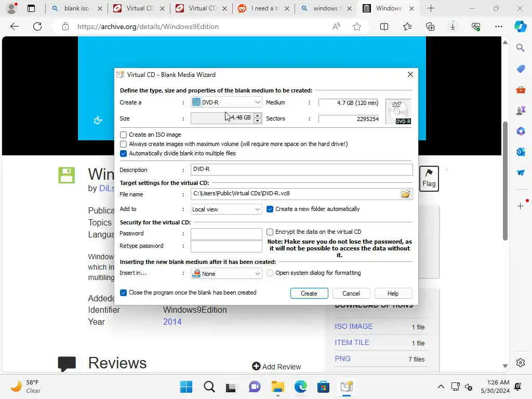The height and width of the screenshot is (399, 532).
Task: Click the Retype password field
Action: point(227,246)
